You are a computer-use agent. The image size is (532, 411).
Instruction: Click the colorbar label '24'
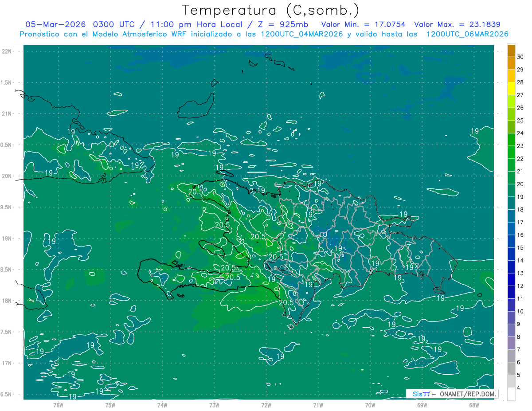[x=520, y=133]
